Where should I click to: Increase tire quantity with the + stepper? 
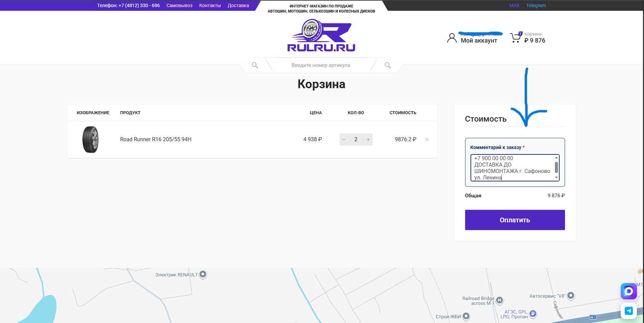pos(368,139)
